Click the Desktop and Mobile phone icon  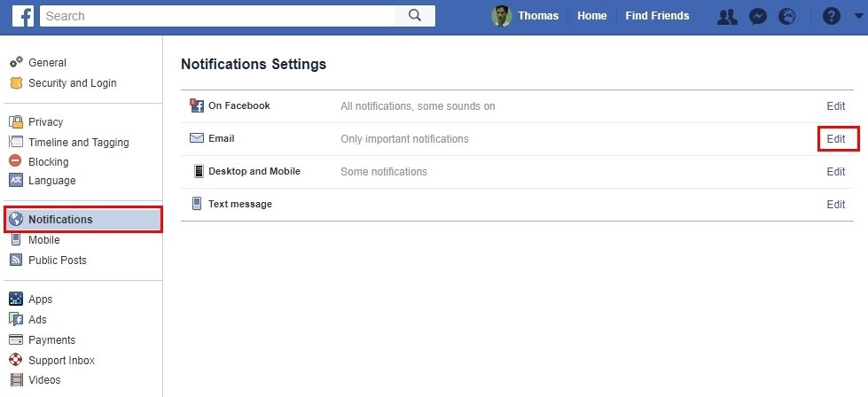[x=199, y=171]
